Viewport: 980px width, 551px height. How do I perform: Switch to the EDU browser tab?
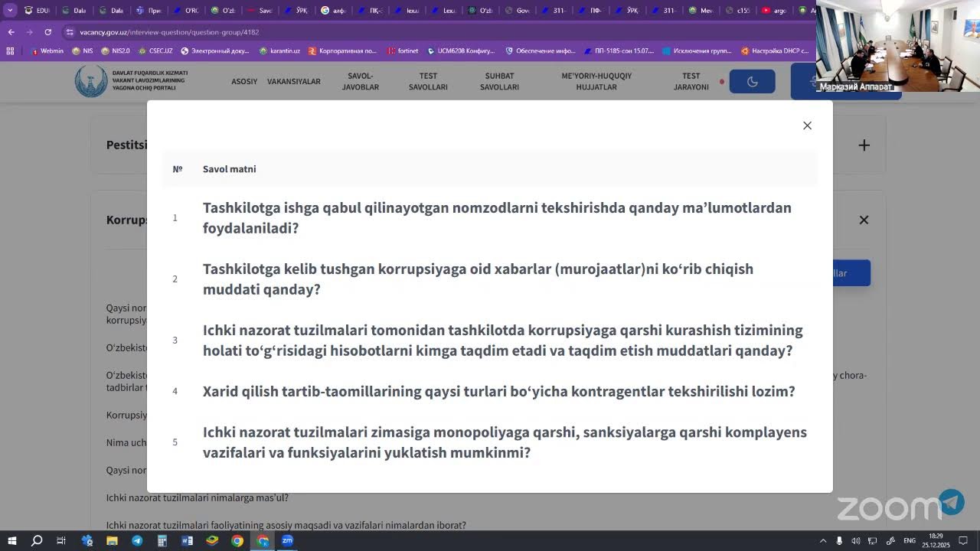click(x=37, y=11)
